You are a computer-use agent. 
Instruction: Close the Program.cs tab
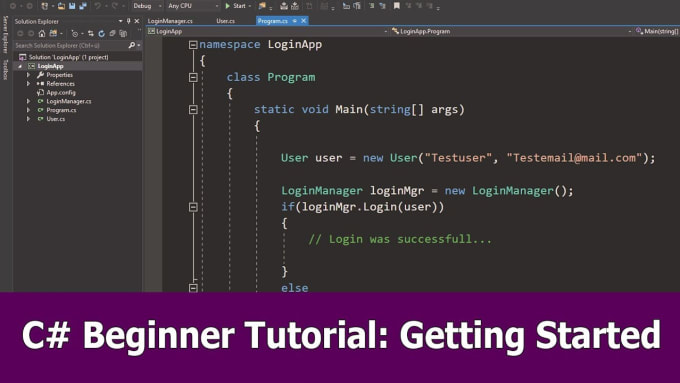pos(304,21)
